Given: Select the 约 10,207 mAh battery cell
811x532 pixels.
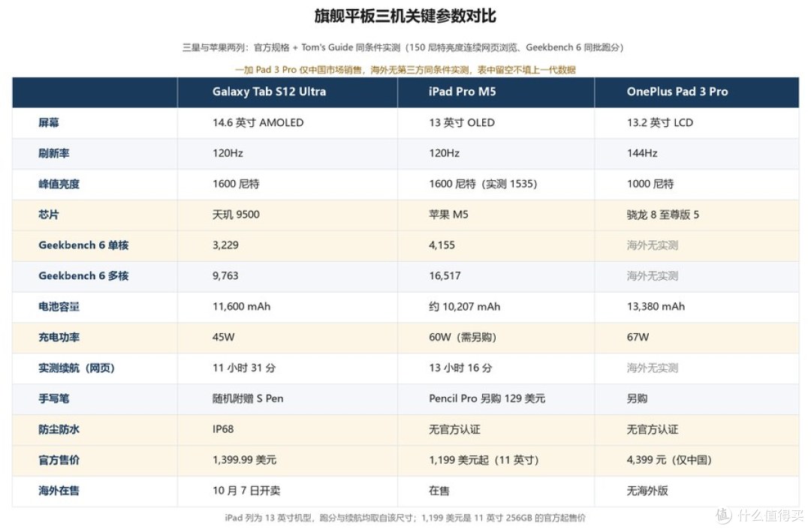Looking at the screenshot, I should (465, 307).
